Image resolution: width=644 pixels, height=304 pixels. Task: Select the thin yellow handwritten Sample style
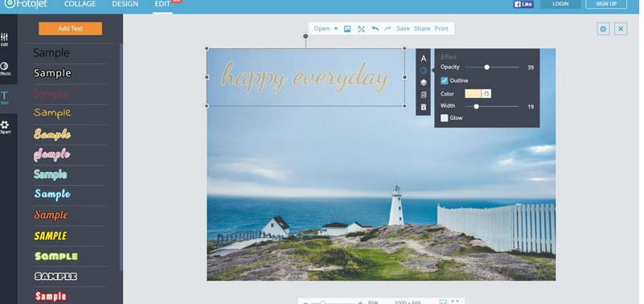(x=52, y=113)
